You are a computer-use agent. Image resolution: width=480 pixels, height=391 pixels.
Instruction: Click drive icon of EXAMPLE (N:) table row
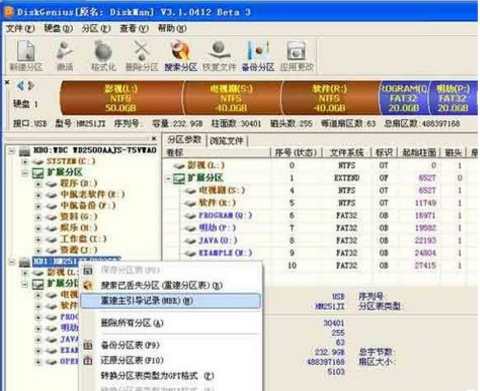190,254
